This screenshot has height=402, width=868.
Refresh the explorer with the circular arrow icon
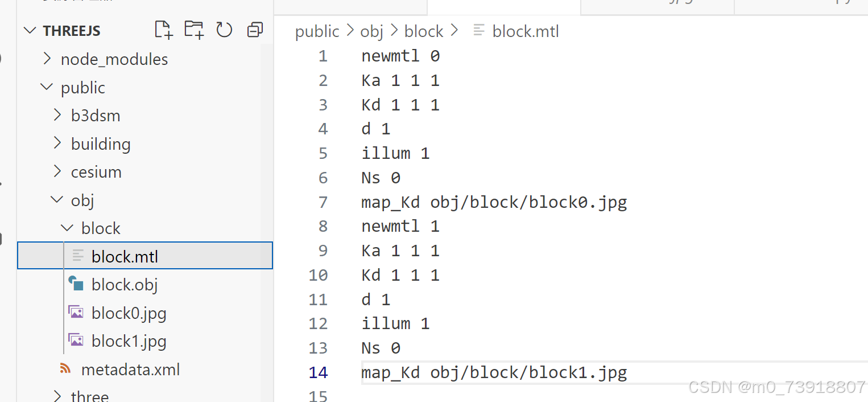[x=224, y=30]
